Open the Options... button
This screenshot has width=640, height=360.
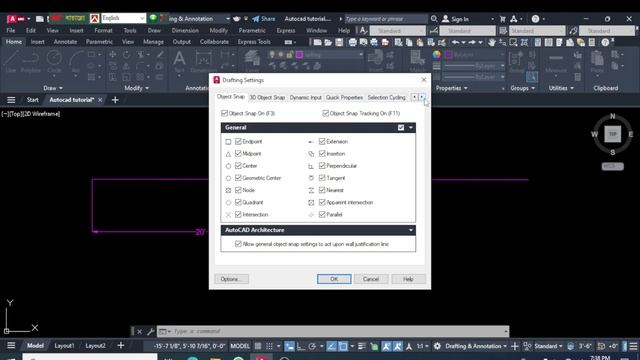(x=231, y=279)
